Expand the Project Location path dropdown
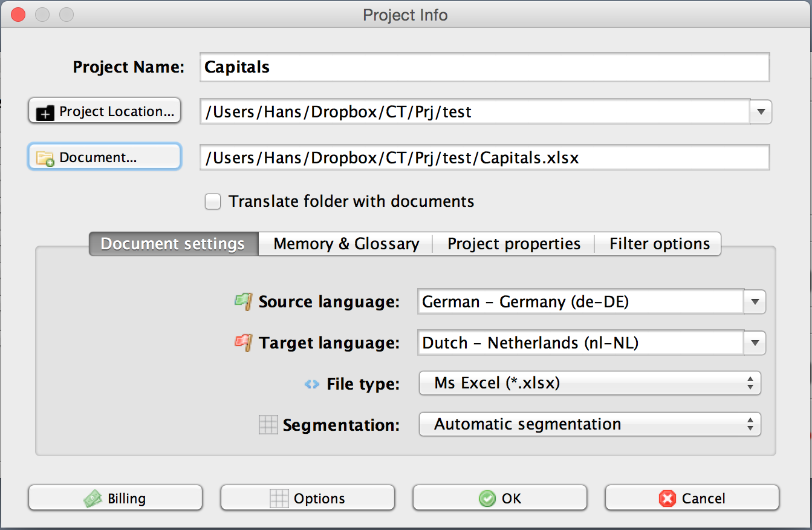Image resolution: width=812 pixels, height=530 pixels. click(x=761, y=112)
